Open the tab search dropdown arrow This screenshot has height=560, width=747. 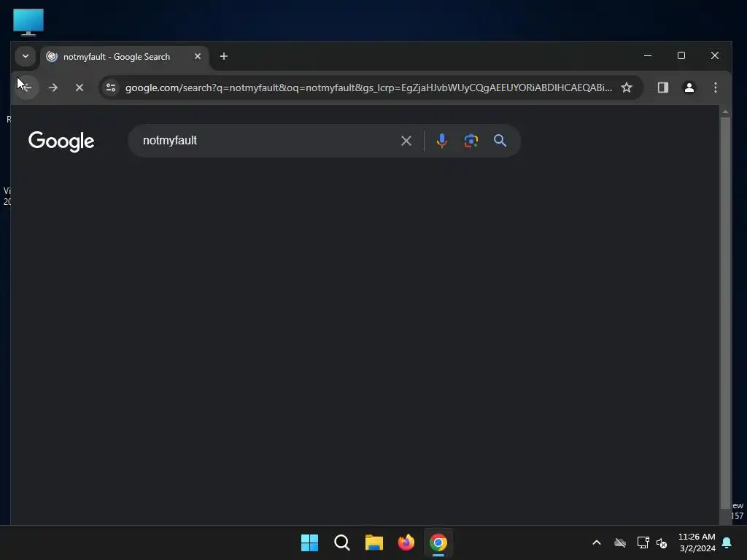(26, 56)
